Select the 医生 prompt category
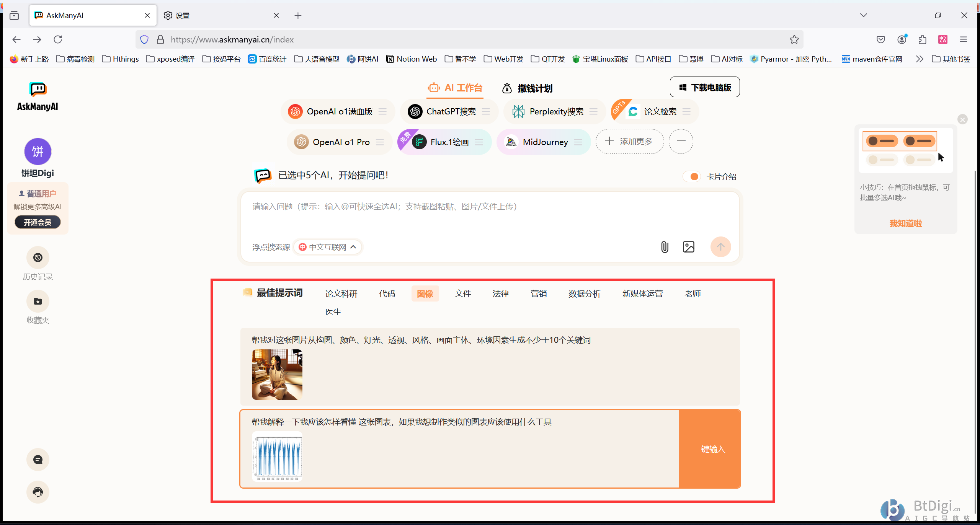Viewport: 980px width, 525px height. [333, 312]
